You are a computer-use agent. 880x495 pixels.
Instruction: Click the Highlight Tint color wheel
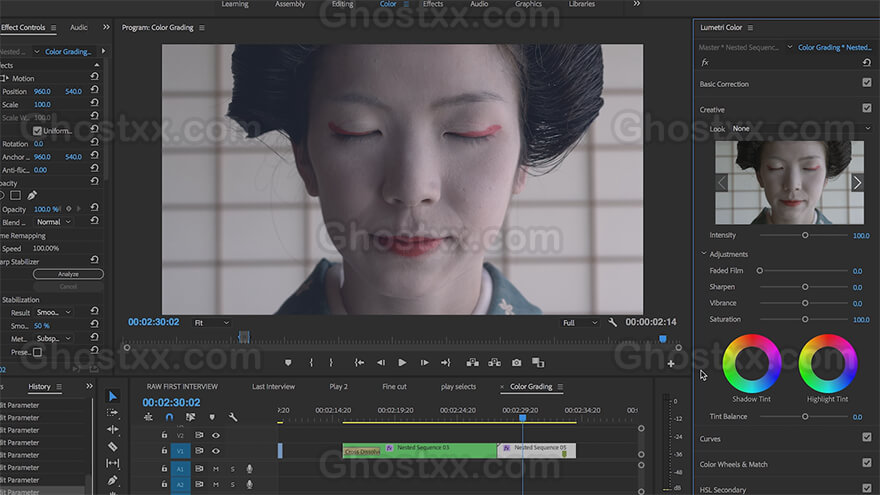pos(828,364)
